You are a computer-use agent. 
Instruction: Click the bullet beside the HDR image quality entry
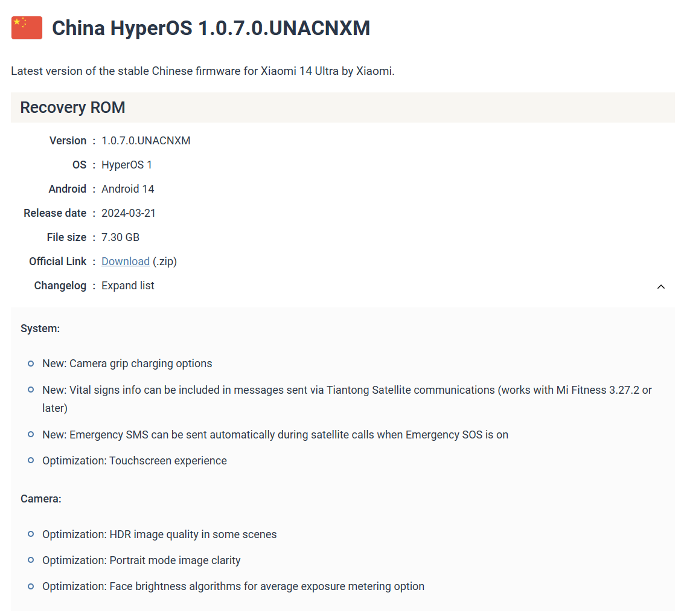(31, 534)
